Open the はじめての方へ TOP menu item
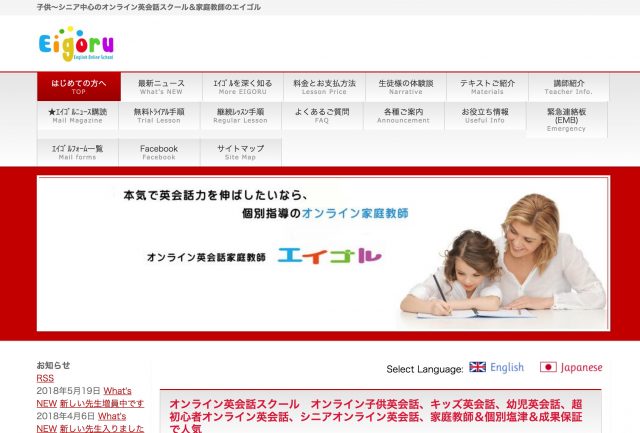The width and height of the screenshot is (640, 433). tap(79, 87)
